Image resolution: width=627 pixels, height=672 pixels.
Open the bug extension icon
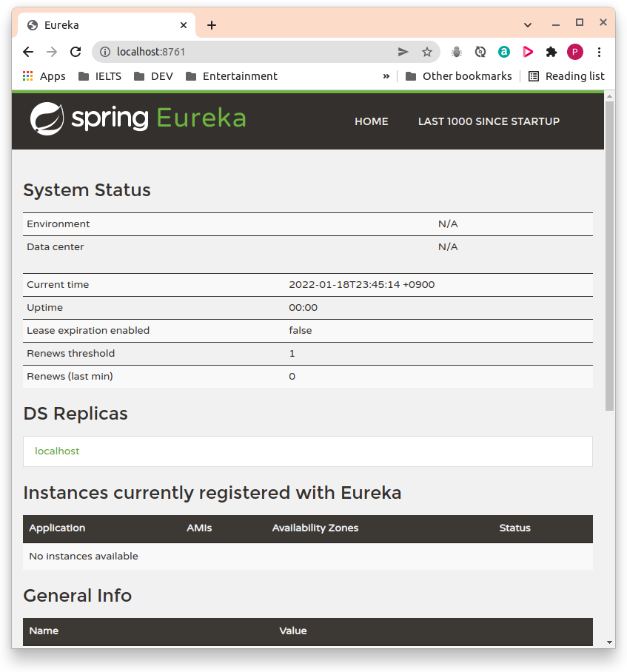(457, 52)
